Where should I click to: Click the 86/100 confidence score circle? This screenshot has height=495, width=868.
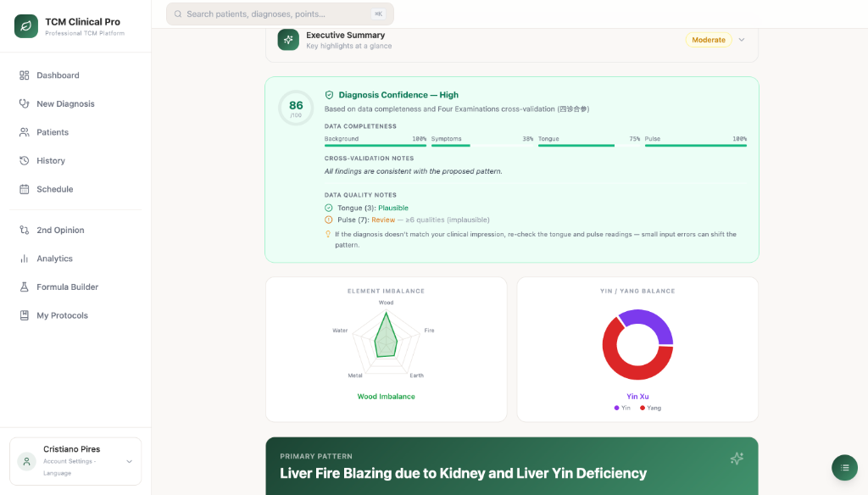click(296, 108)
